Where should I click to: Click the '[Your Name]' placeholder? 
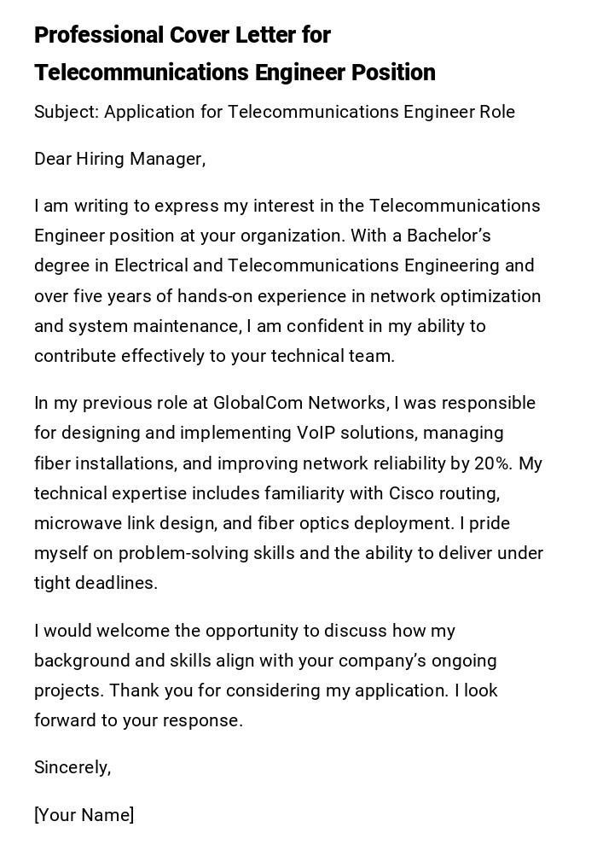(84, 815)
